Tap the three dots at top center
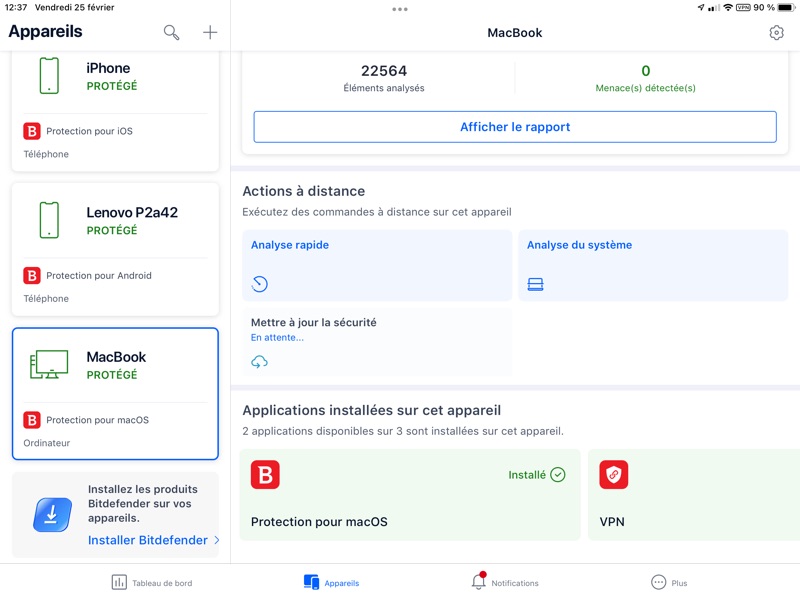 (x=400, y=9)
